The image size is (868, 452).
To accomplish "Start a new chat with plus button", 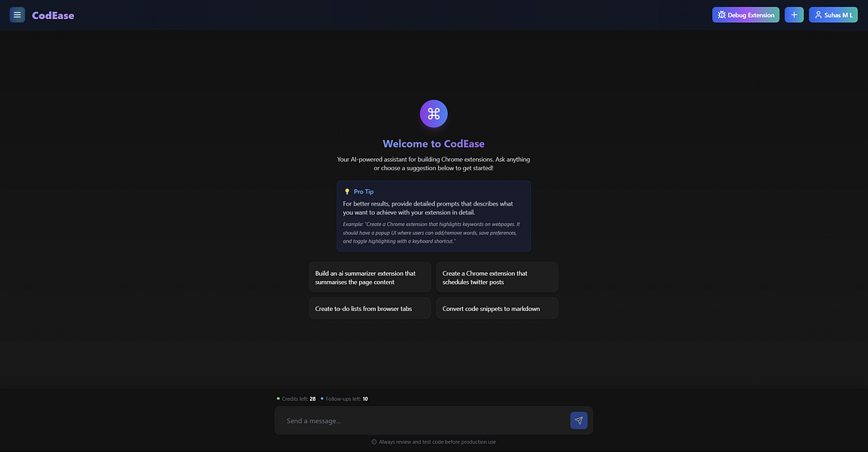I will (x=793, y=15).
